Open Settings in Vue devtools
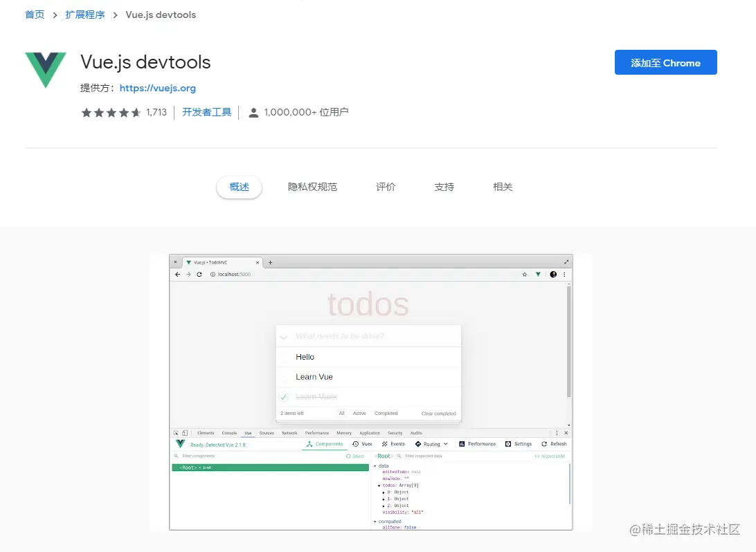 tap(519, 444)
